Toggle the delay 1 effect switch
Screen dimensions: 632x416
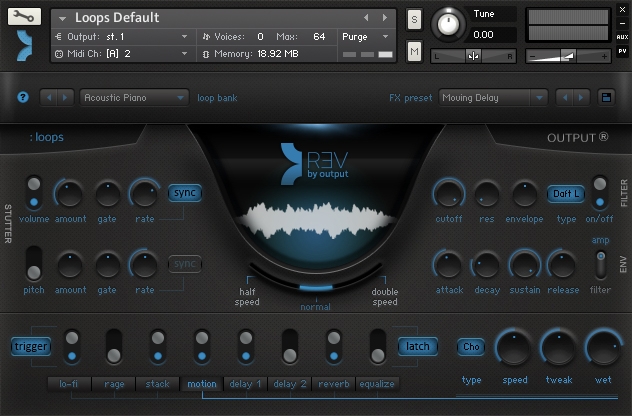click(x=245, y=347)
